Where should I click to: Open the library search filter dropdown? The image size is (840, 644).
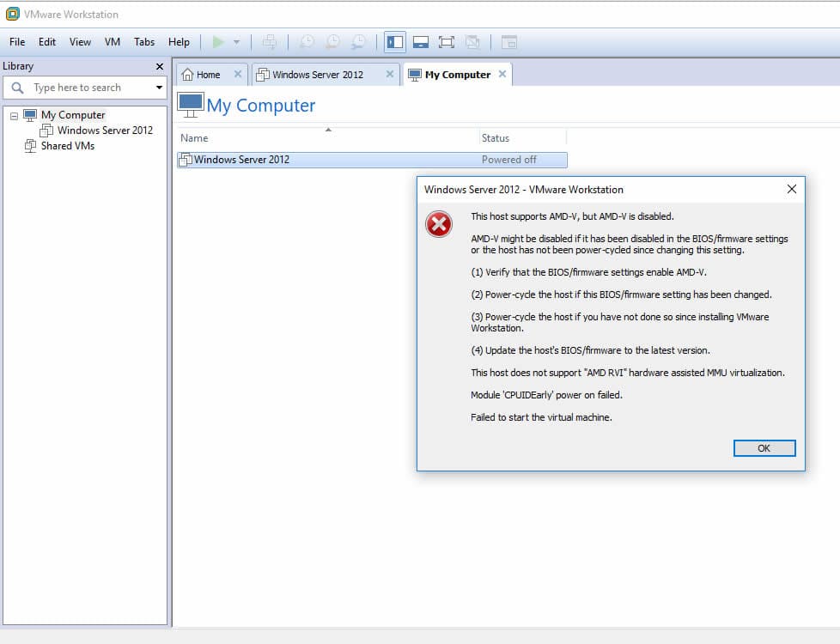click(159, 88)
